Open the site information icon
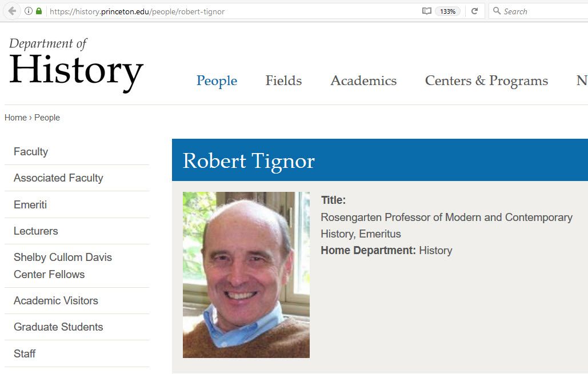Viewport: 588px width, 374px height. click(27, 10)
